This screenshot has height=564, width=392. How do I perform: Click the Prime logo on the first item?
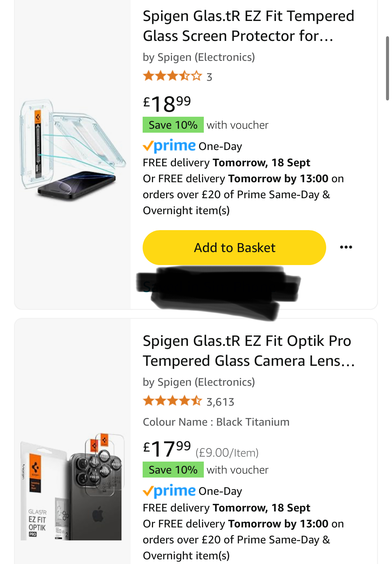(x=169, y=146)
